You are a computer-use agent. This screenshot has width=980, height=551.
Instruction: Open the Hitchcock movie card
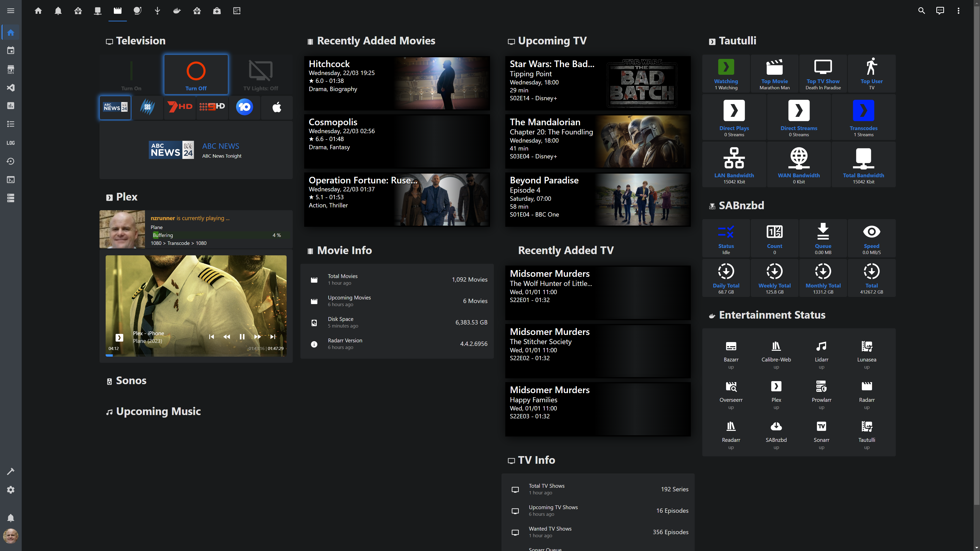[x=397, y=83]
